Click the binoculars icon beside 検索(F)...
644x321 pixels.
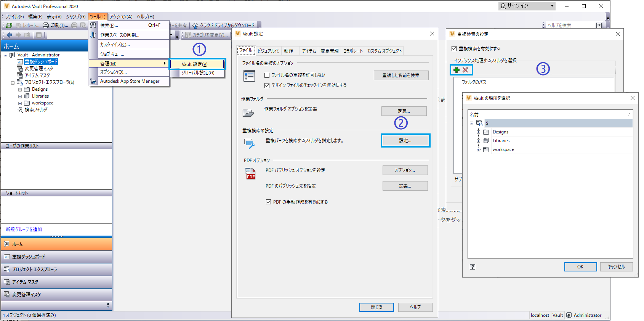pyautogui.click(x=93, y=25)
